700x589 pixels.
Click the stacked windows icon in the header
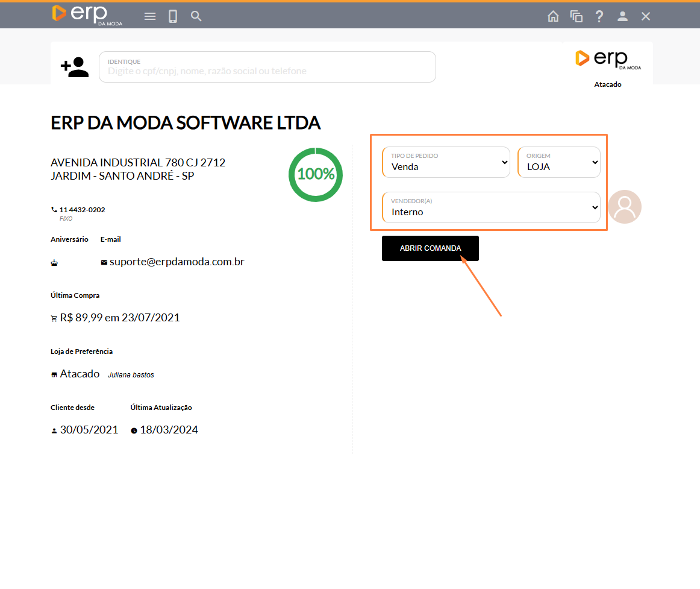pyautogui.click(x=577, y=16)
